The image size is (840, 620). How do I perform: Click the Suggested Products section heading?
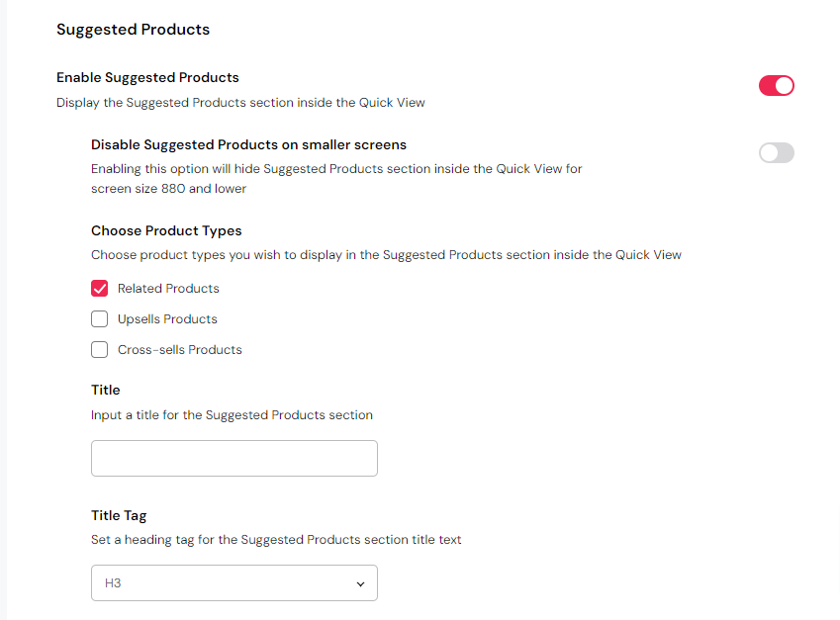pyautogui.click(x=133, y=30)
